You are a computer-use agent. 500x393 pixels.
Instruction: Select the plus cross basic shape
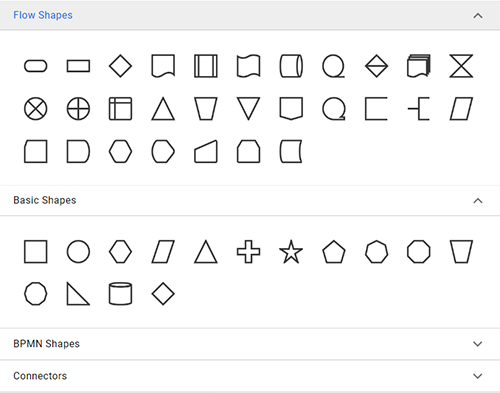(248, 252)
